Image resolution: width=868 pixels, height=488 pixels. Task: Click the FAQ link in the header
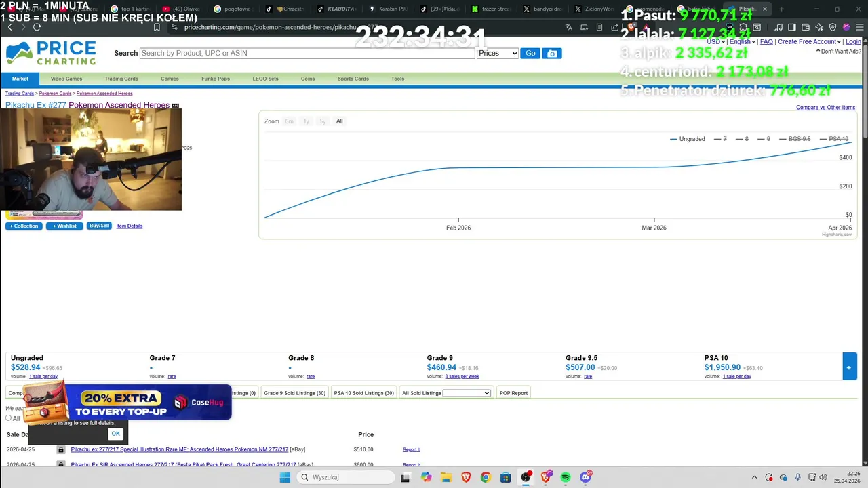(766, 41)
